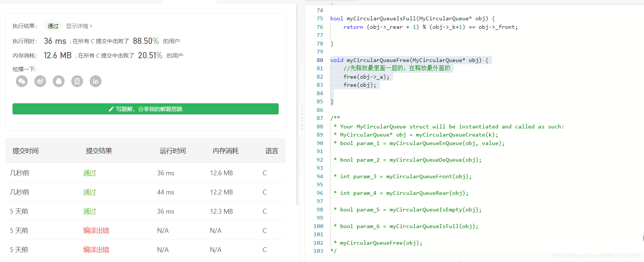The width and height of the screenshot is (644, 262).
Task: Click the closing brace on line 85
Action: click(332, 101)
